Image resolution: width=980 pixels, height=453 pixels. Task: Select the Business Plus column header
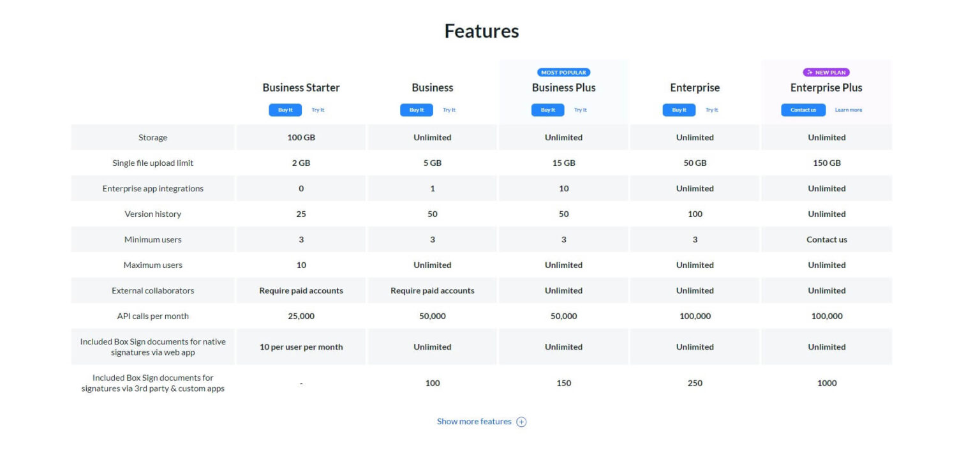pyautogui.click(x=563, y=87)
